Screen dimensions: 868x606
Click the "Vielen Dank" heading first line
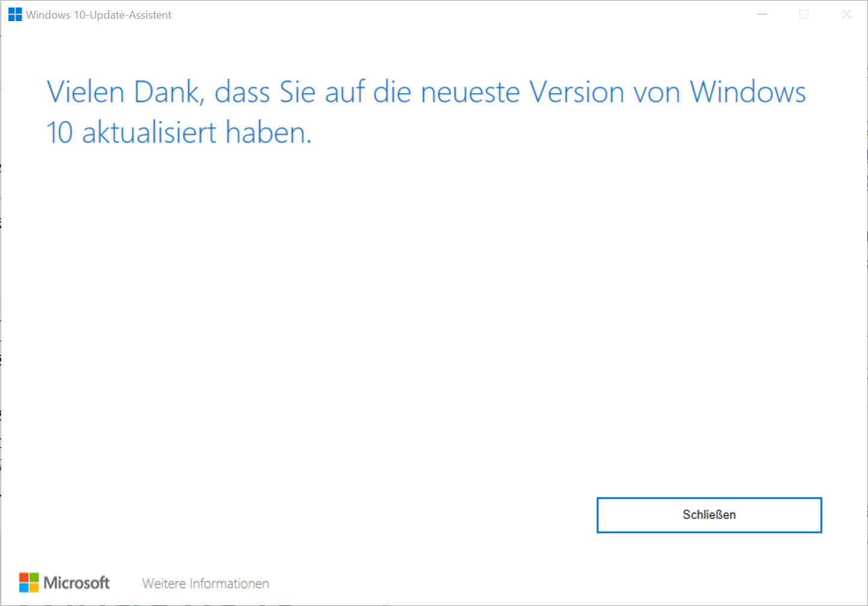426,93
